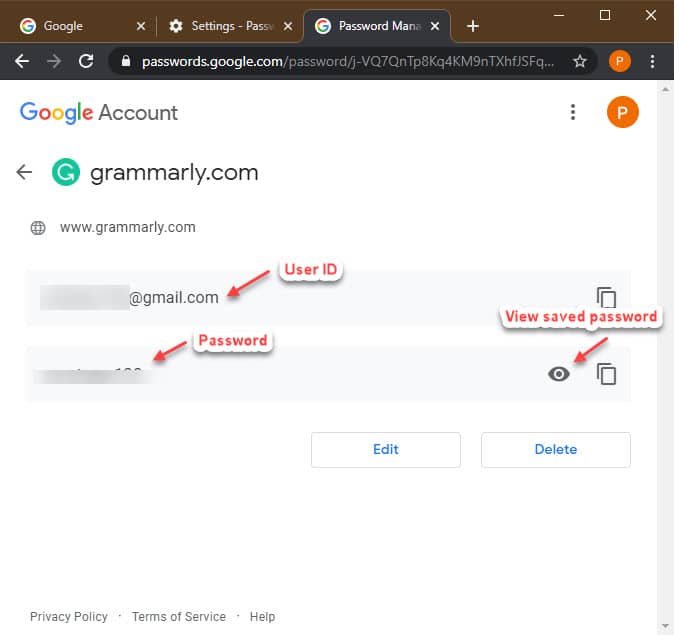The width and height of the screenshot is (679, 635).
Task: Go back with the browser back arrow
Action: pos(22,62)
